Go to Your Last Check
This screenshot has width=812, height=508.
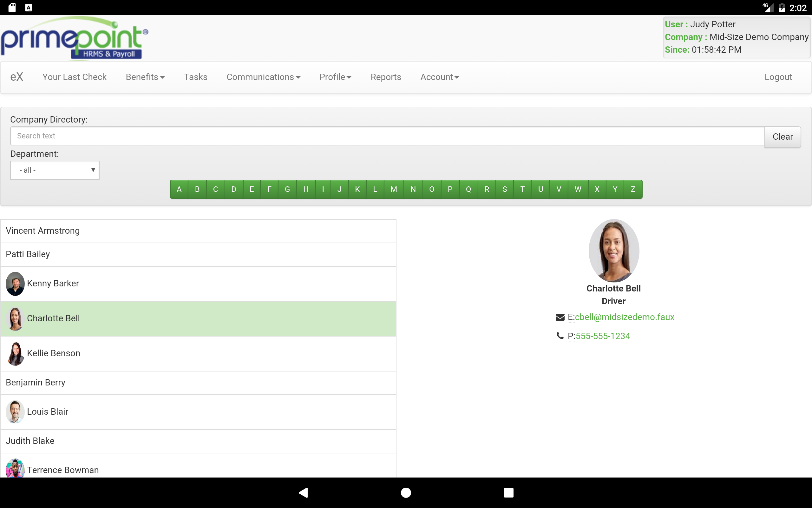[x=74, y=77]
